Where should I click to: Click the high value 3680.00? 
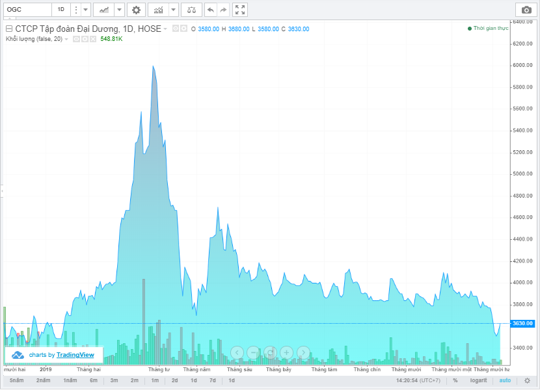(239, 29)
